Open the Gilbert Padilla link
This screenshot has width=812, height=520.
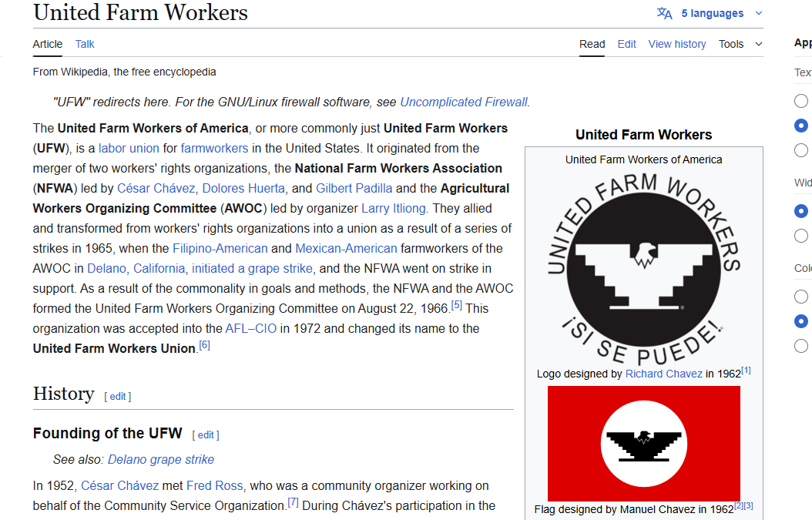click(x=354, y=188)
